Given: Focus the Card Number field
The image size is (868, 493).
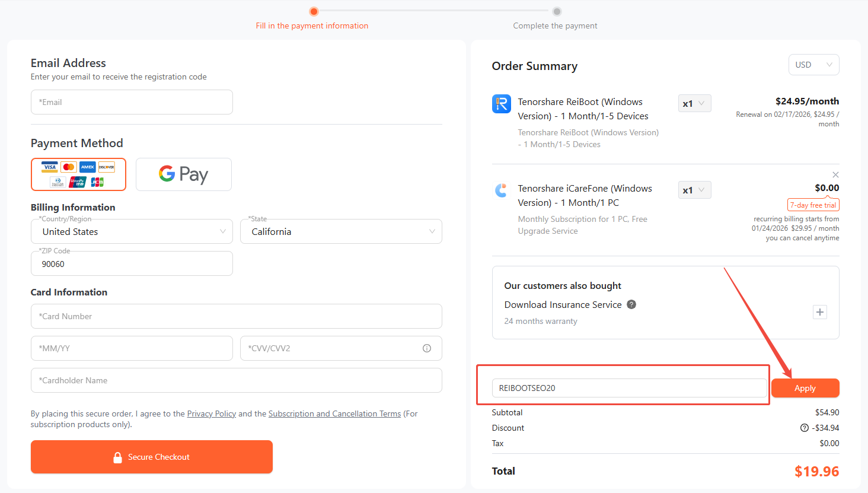Looking at the screenshot, I should coord(236,316).
